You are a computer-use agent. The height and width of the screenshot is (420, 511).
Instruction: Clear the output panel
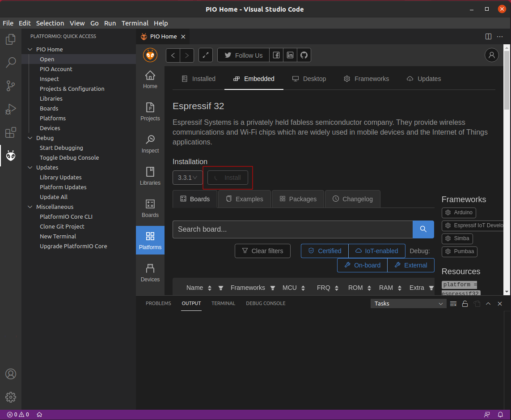tap(453, 304)
